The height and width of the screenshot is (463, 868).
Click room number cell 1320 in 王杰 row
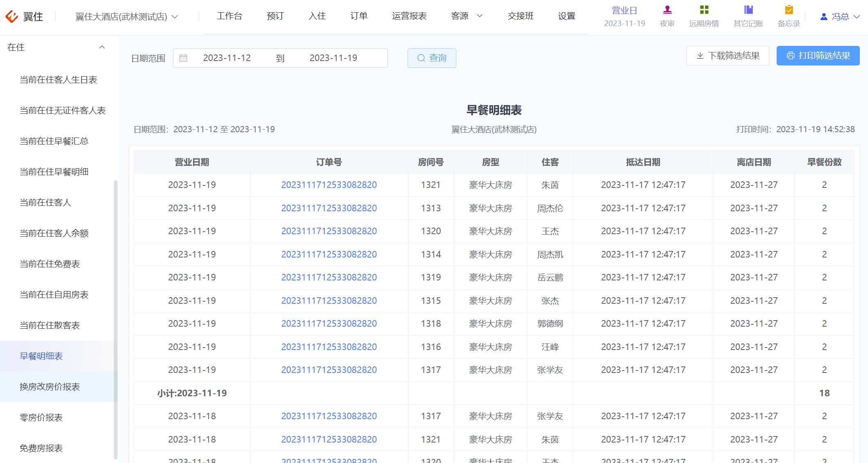click(x=431, y=231)
